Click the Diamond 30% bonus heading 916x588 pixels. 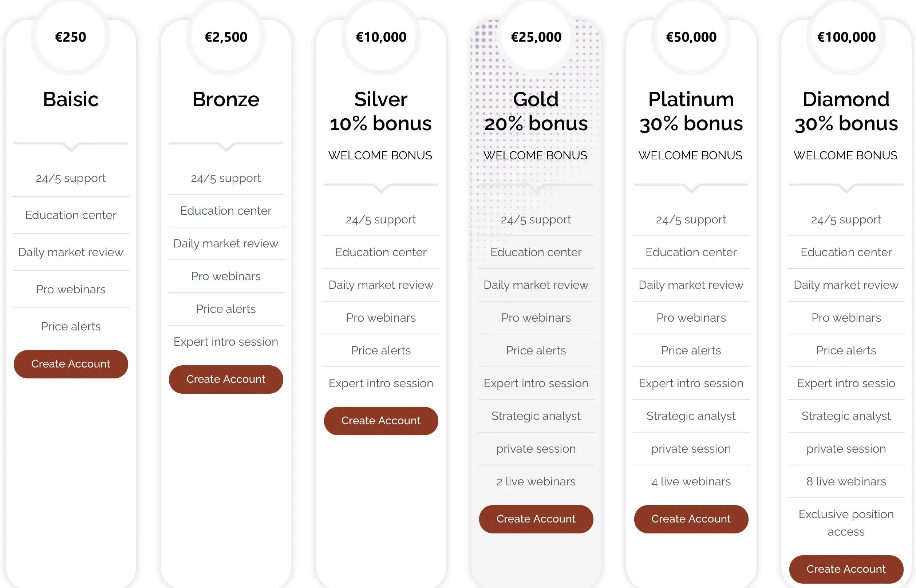846,111
